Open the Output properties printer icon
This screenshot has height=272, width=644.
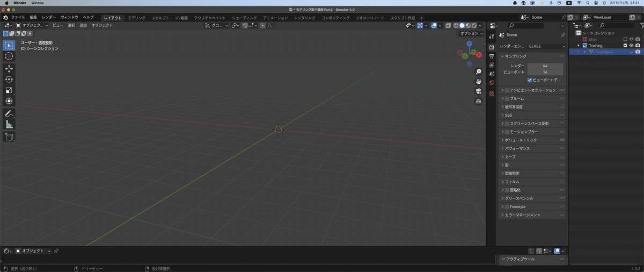(492, 56)
